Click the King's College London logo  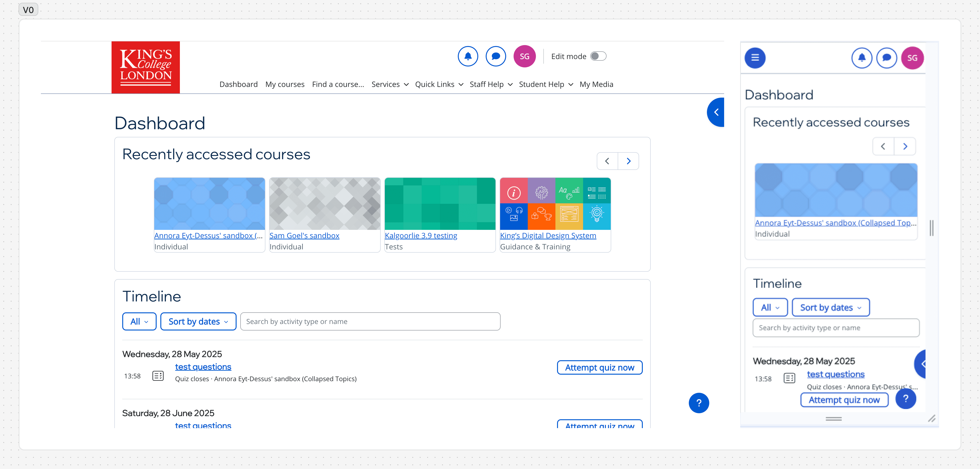click(146, 67)
